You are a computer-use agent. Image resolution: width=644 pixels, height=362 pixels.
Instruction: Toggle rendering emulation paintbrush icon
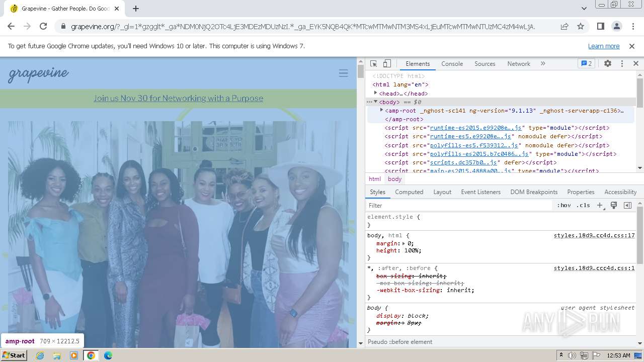tap(614, 205)
